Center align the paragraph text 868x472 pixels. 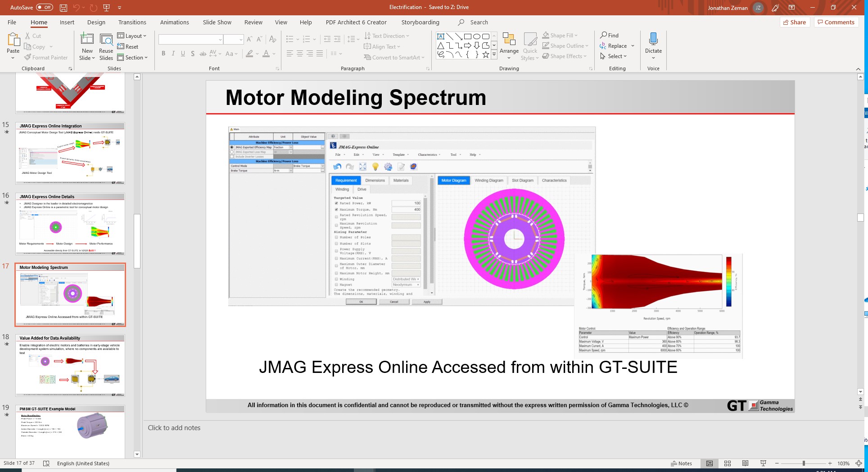[300, 54]
